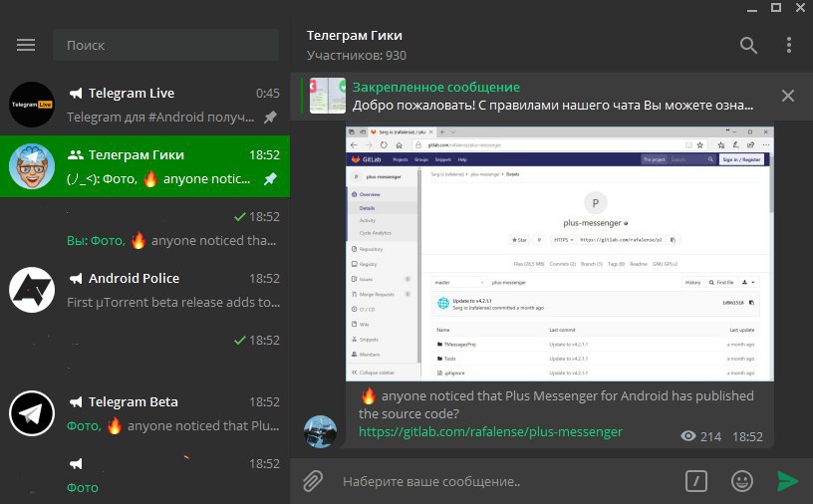813x504 pixels.
Task: Open the hamburger main menu
Action: [x=26, y=45]
